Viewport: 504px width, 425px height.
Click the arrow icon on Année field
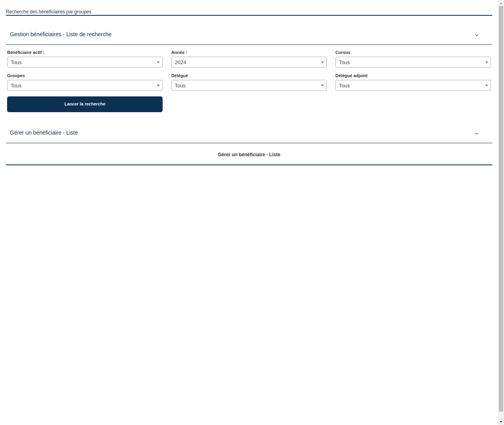322,62
